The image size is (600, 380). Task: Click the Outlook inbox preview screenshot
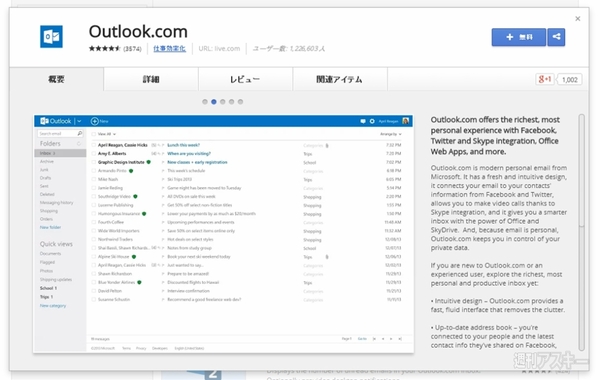[x=224, y=234]
